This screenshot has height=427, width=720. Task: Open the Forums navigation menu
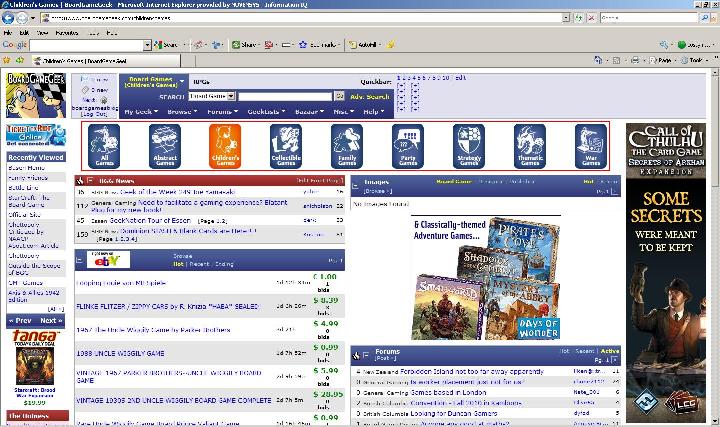click(x=222, y=112)
